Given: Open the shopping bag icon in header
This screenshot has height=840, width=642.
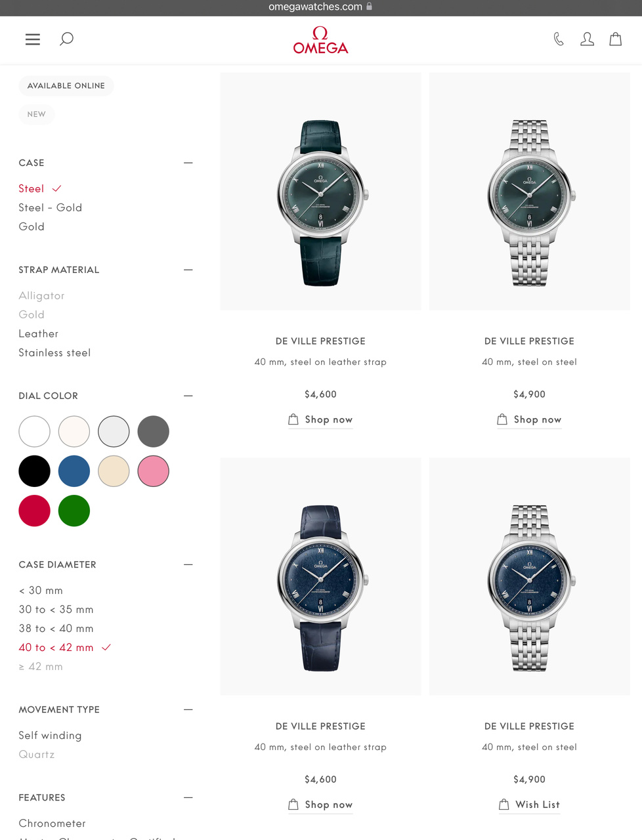Looking at the screenshot, I should pyautogui.click(x=616, y=39).
